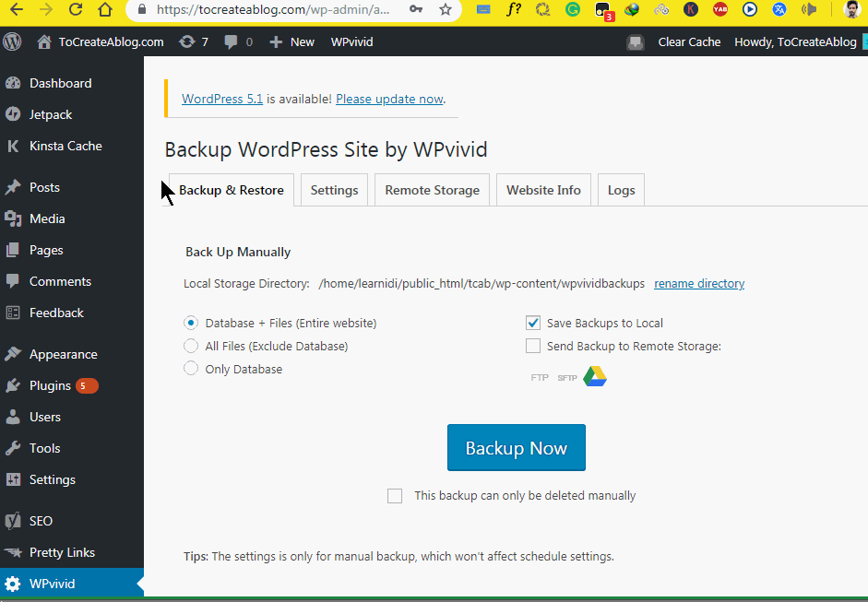Tick 'This backup can only be deleted manually'
This screenshot has height=602, width=868.
tap(395, 496)
